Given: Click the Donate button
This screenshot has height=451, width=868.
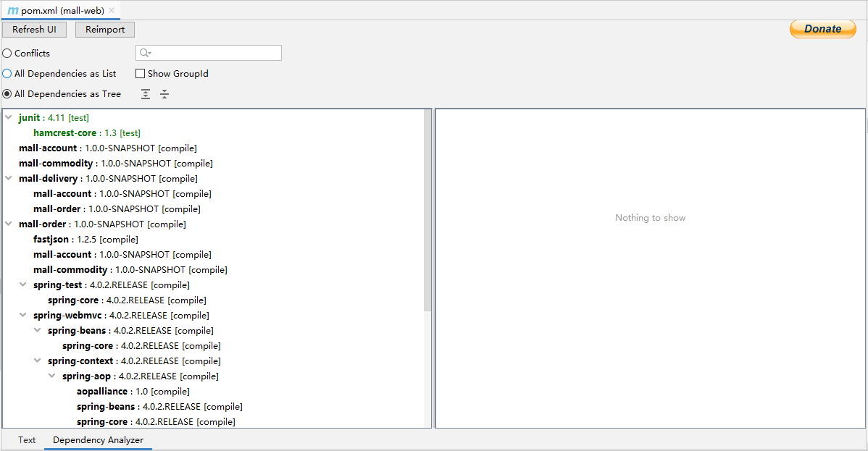Looking at the screenshot, I should click(x=822, y=30).
